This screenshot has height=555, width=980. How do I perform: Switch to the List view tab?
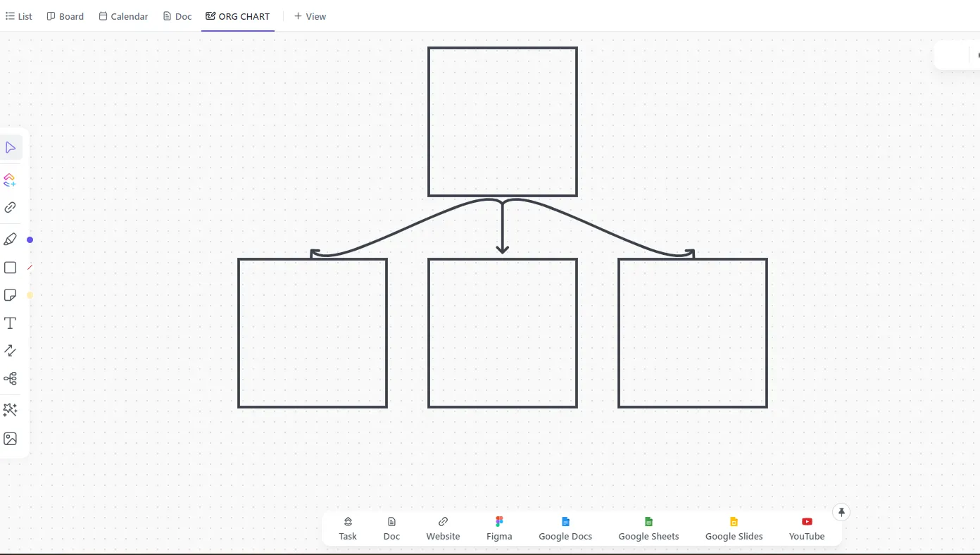[x=19, y=16]
